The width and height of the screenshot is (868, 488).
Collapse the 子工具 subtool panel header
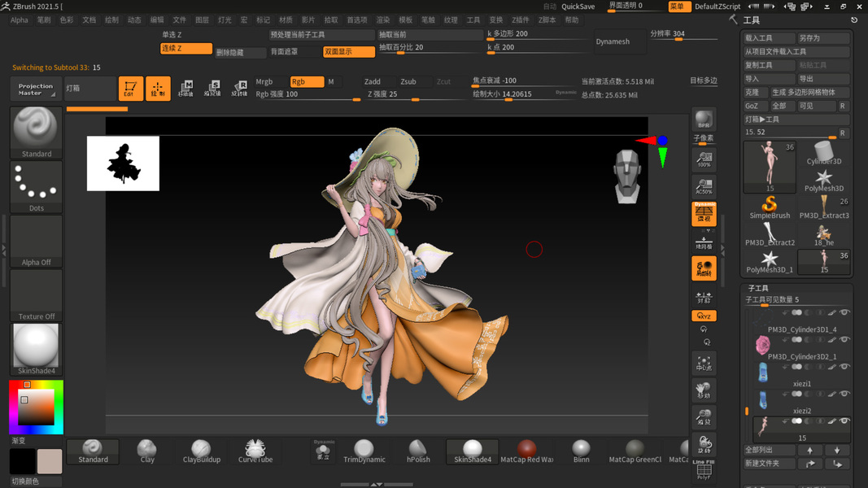(758, 288)
